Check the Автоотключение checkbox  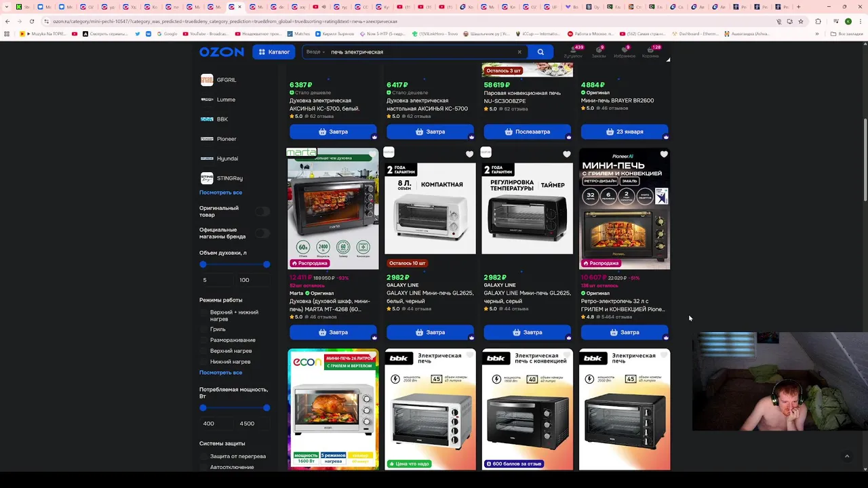pyautogui.click(x=203, y=468)
